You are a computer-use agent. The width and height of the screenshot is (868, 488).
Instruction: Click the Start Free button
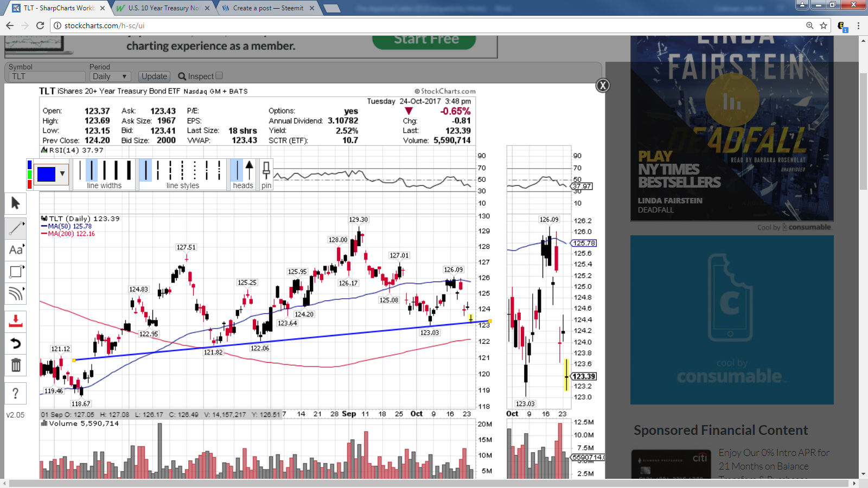[424, 40]
